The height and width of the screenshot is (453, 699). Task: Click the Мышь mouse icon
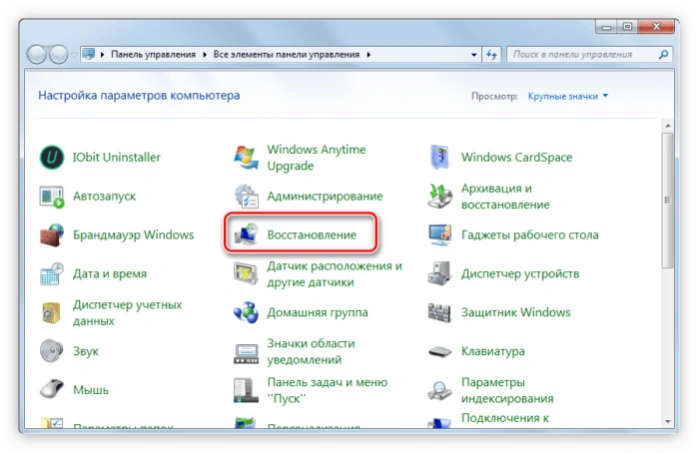pyautogui.click(x=52, y=390)
